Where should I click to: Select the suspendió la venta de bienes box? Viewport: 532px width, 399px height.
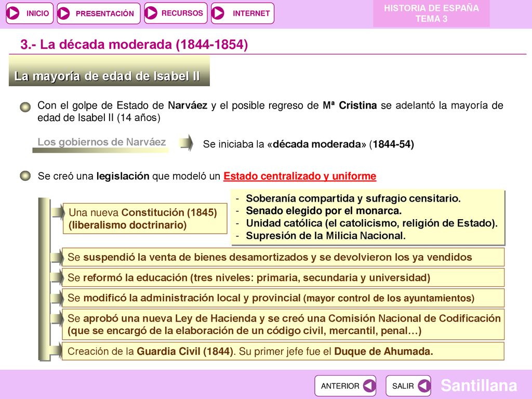[283, 257]
